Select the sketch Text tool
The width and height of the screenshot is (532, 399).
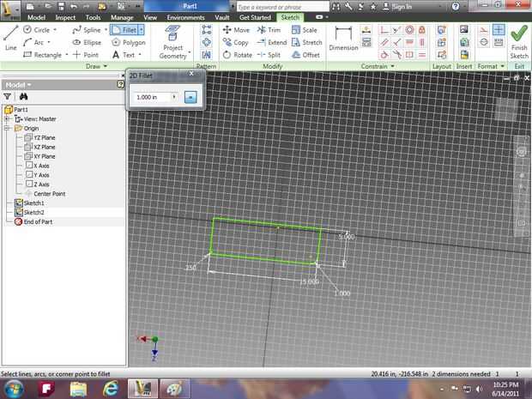[x=124, y=55]
